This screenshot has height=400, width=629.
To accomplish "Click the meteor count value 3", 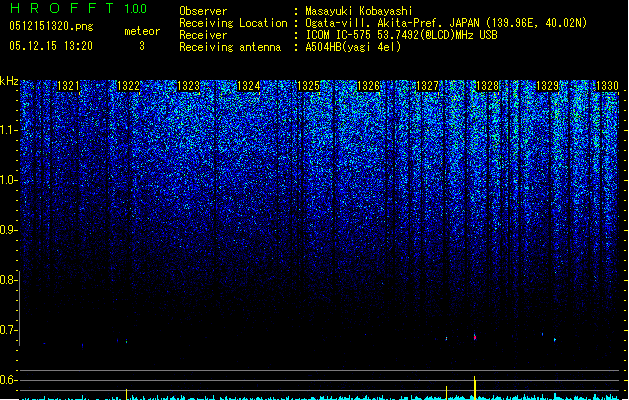I will pyautogui.click(x=142, y=46).
